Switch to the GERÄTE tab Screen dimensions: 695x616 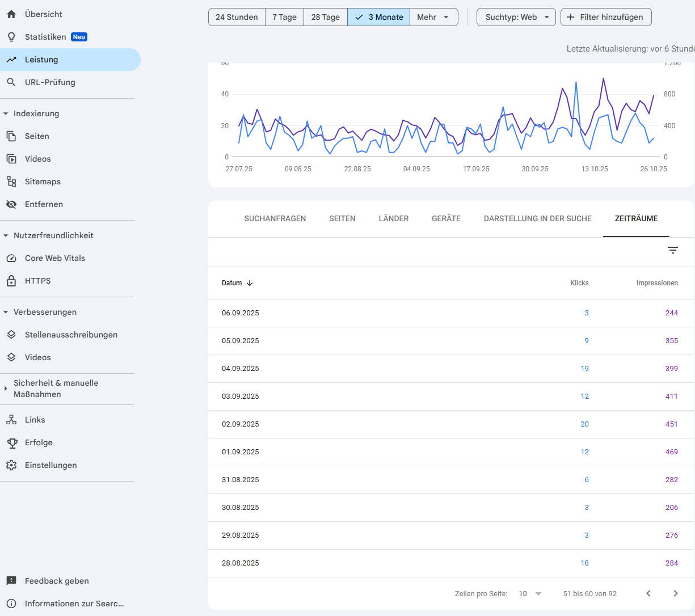[x=446, y=218]
